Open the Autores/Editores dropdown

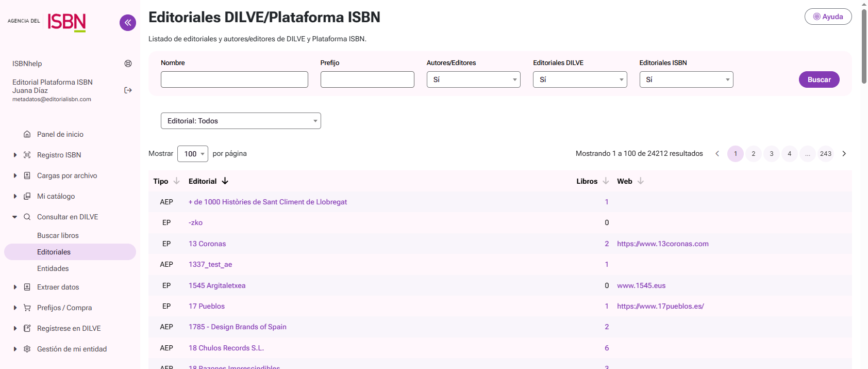pyautogui.click(x=474, y=79)
